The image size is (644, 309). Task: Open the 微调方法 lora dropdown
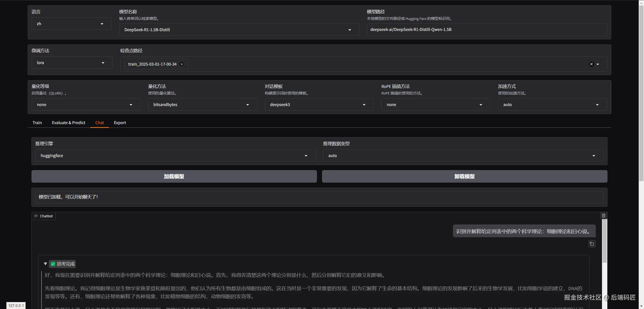coord(103,63)
